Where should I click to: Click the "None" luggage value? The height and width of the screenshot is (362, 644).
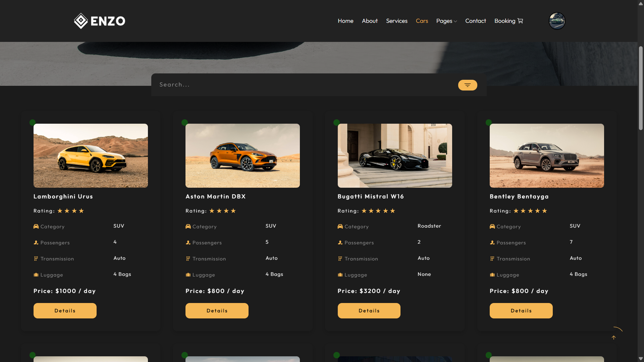424,274
